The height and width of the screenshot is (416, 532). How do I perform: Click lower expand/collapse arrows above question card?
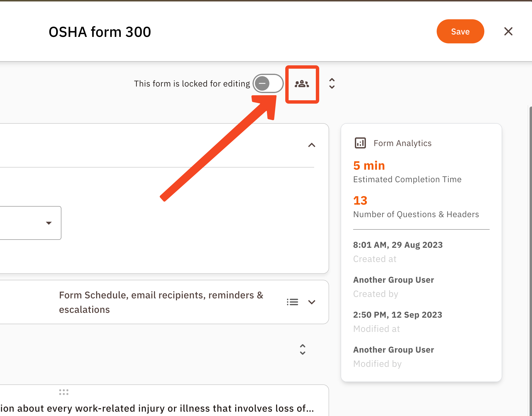click(302, 349)
